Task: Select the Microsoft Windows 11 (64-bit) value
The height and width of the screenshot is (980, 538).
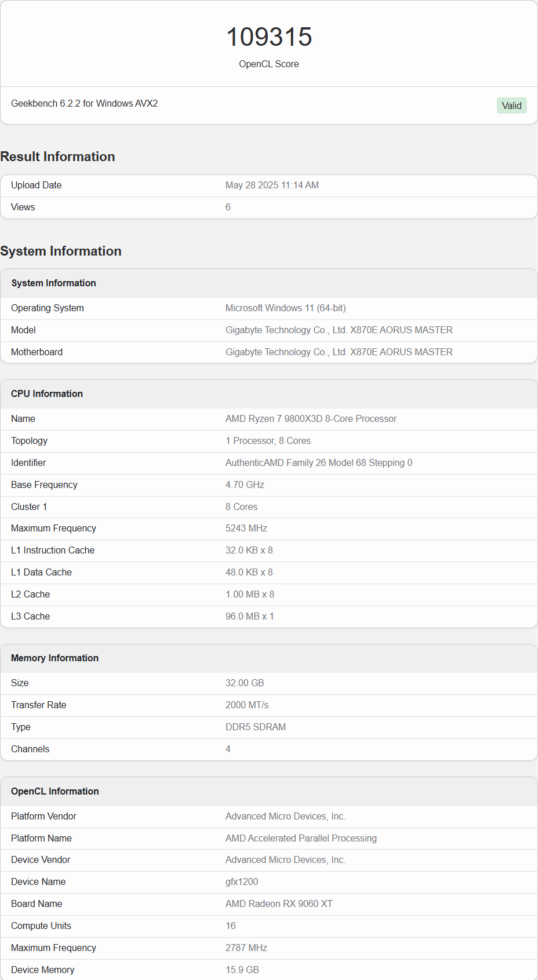Action: 285,308
